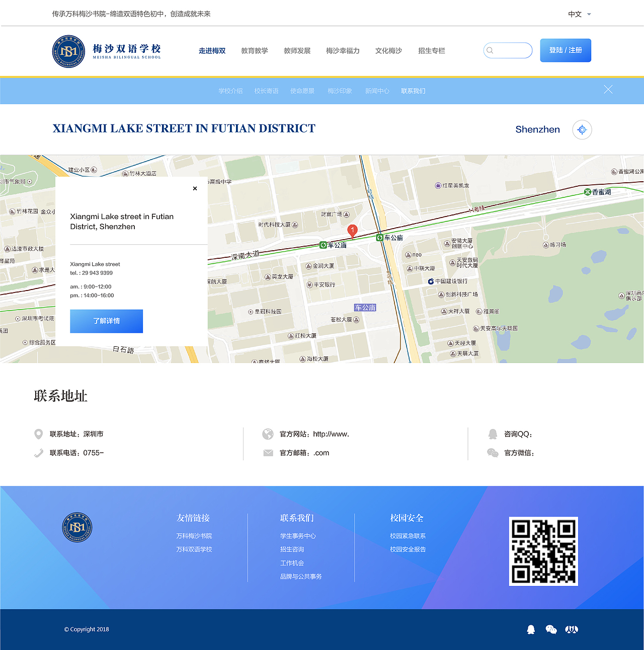Click the envelope icon beside 官方邮箱

tap(268, 453)
